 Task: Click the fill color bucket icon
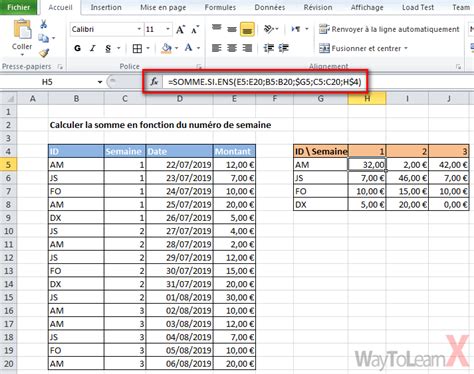[166, 48]
